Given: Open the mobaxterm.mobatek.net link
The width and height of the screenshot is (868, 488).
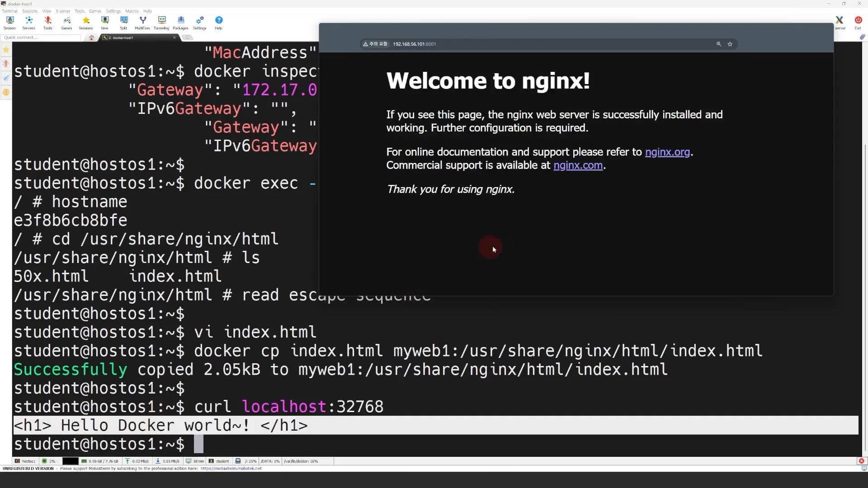Looking at the screenshot, I should coord(231,469).
